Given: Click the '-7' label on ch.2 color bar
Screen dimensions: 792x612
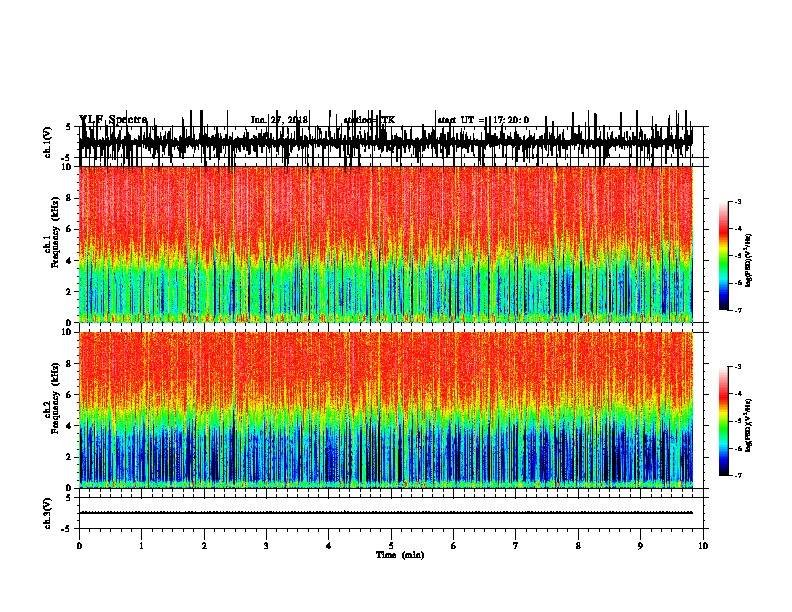Looking at the screenshot, I should coord(737,476).
